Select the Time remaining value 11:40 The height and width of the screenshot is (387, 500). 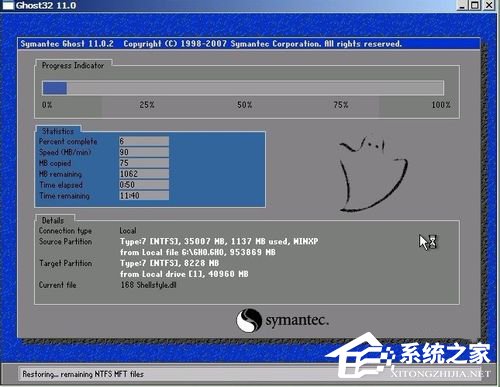[144, 196]
